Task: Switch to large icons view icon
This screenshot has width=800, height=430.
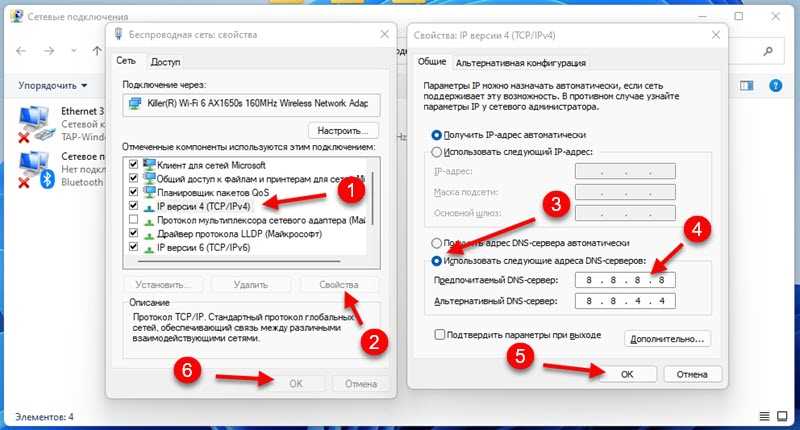Action: 782,416
